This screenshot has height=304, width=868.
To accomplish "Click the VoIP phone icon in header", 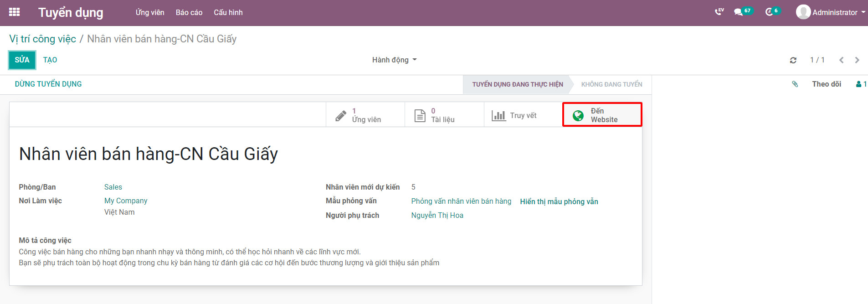I will [719, 12].
